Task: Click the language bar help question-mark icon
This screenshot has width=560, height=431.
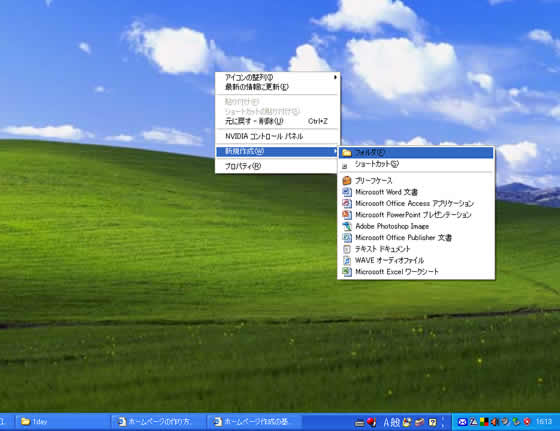Action: [x=432, y=422]
